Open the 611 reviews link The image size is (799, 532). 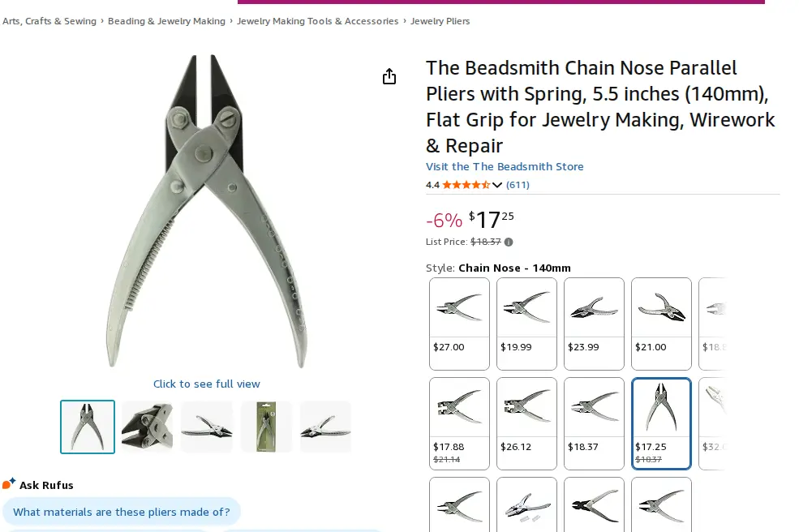pos(518,185)
